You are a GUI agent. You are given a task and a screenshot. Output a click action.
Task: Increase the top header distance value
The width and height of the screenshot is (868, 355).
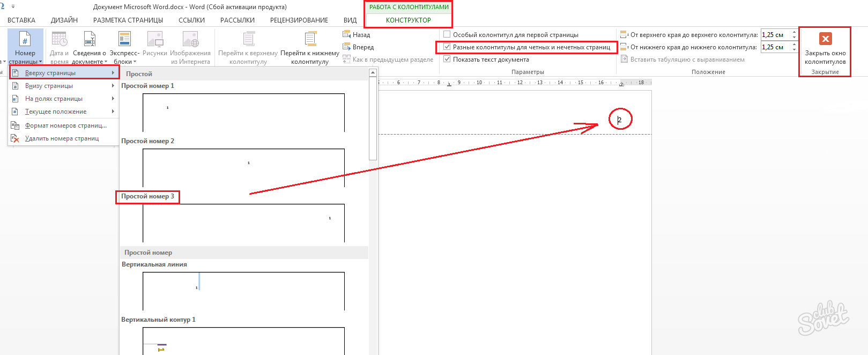pos(794,32)
